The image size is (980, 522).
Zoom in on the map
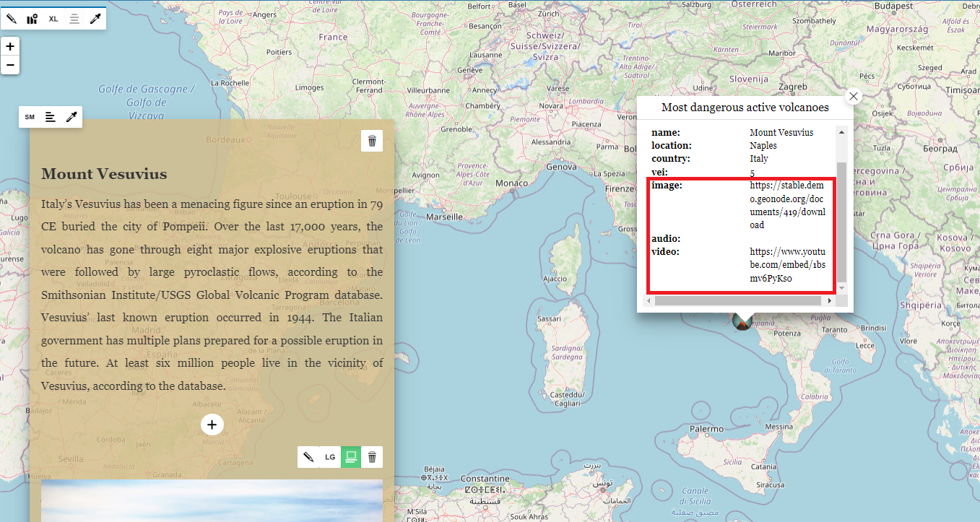click(x=9, y=45)
